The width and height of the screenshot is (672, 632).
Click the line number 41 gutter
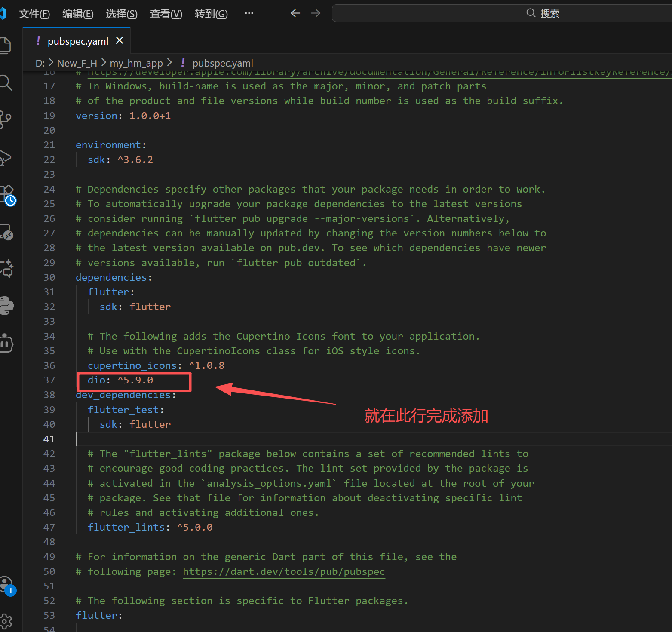[49, 439]
